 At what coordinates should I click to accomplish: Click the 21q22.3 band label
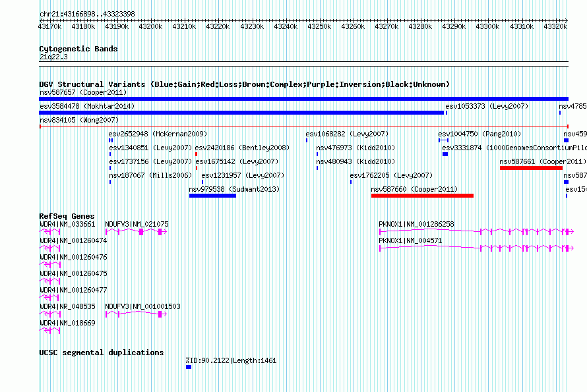(53, 57)
